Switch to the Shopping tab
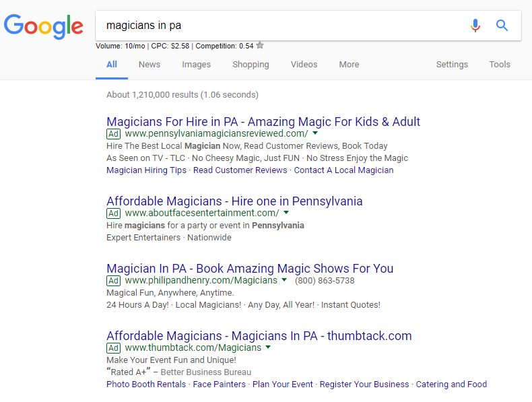532x402 pixels. tap(251, 65)
